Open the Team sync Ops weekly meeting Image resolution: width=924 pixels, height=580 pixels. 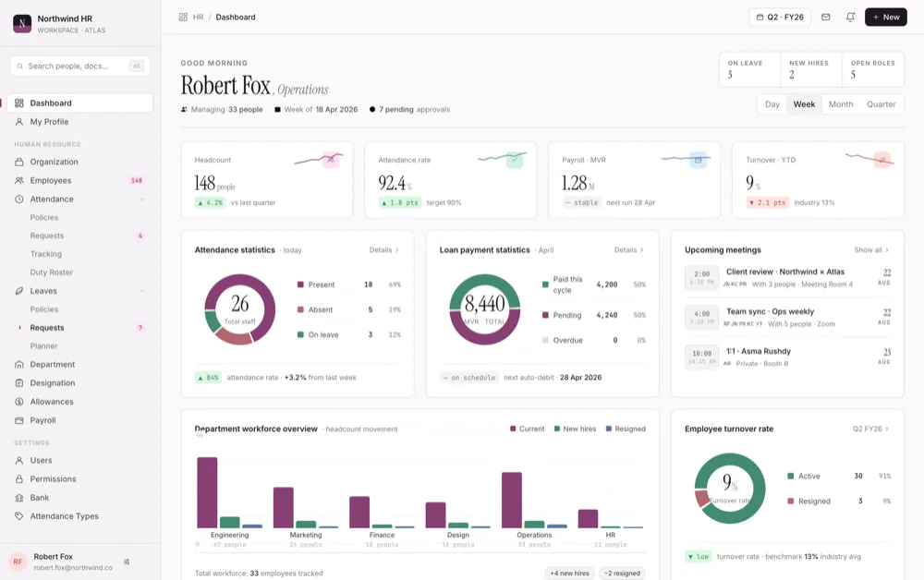tap(787, 318)
